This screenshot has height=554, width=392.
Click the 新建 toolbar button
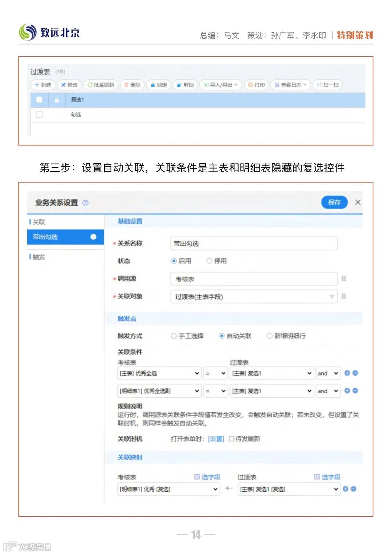[43, 85]
